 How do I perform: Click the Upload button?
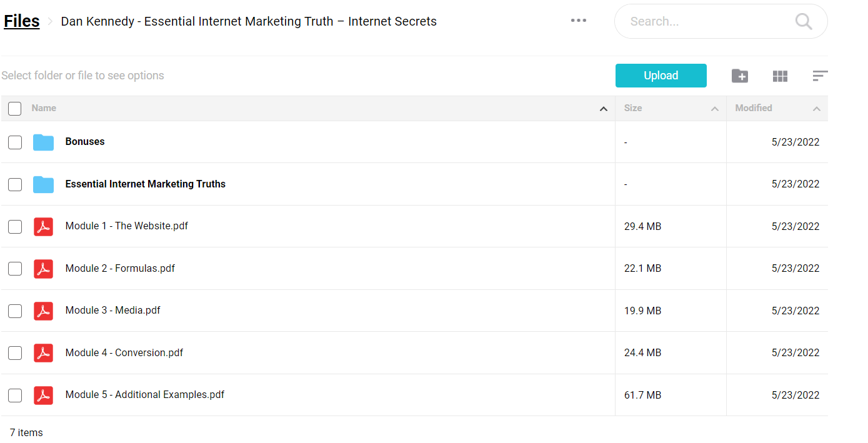(x=661, y=76)
